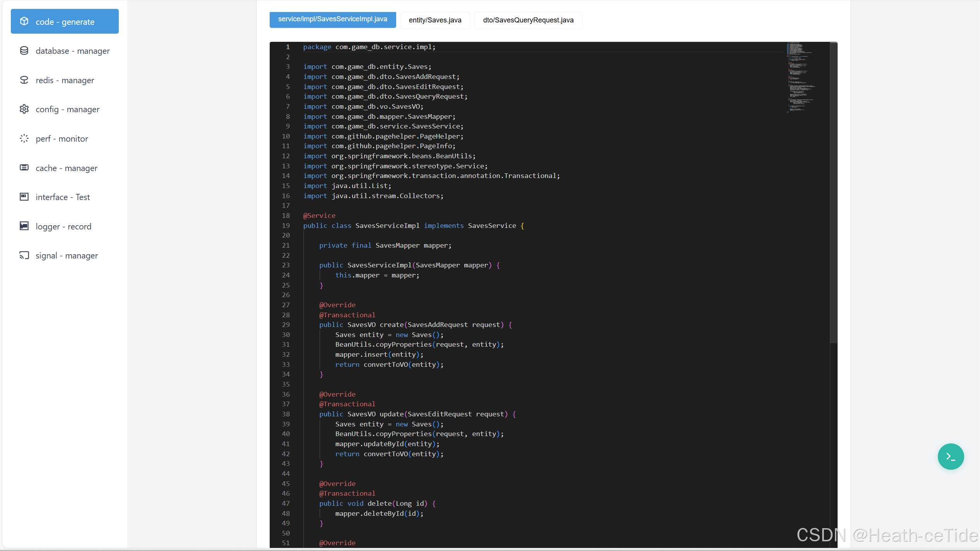Click the code-generate cube icon
Image resolution: width=980 pixels, height=551 pixels.
tap(24, 21)
